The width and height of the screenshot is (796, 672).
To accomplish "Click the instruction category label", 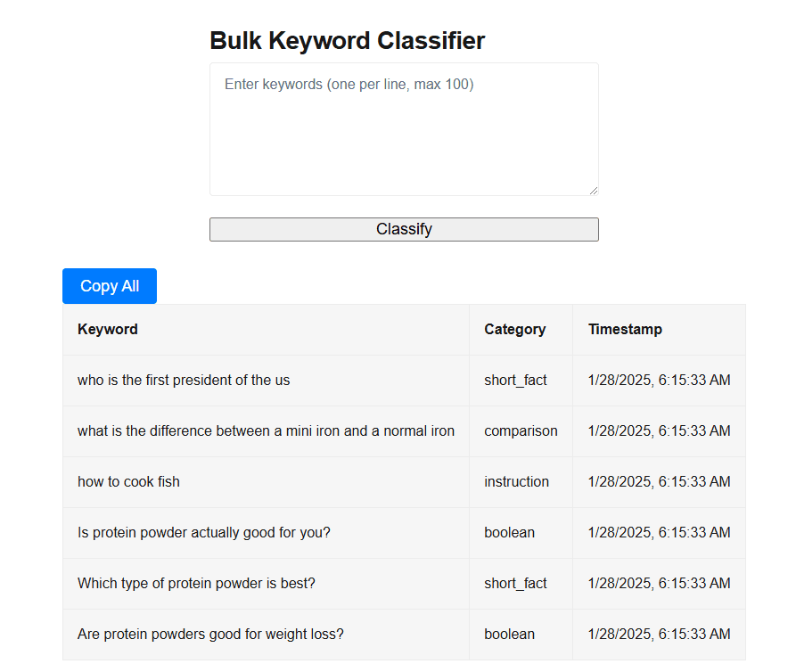I will coord(517,481).
